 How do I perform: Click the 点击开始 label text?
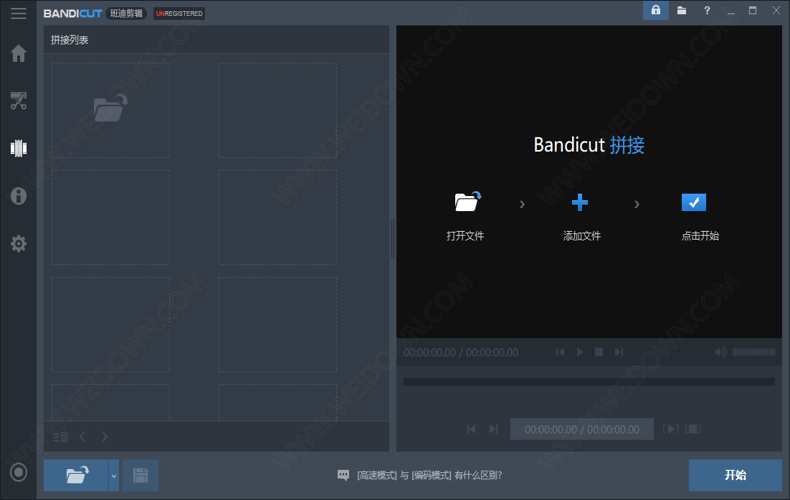pyautogui.click(x=700, y=236)
